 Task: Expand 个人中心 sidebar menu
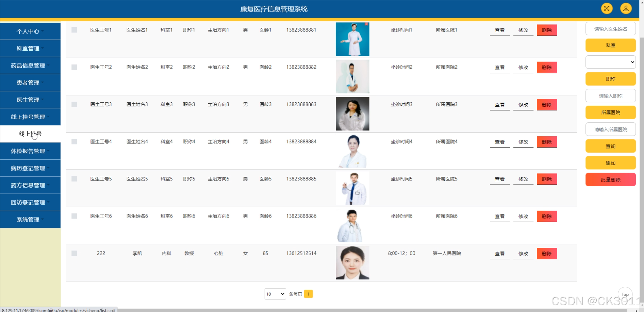[x=30, y=31]
